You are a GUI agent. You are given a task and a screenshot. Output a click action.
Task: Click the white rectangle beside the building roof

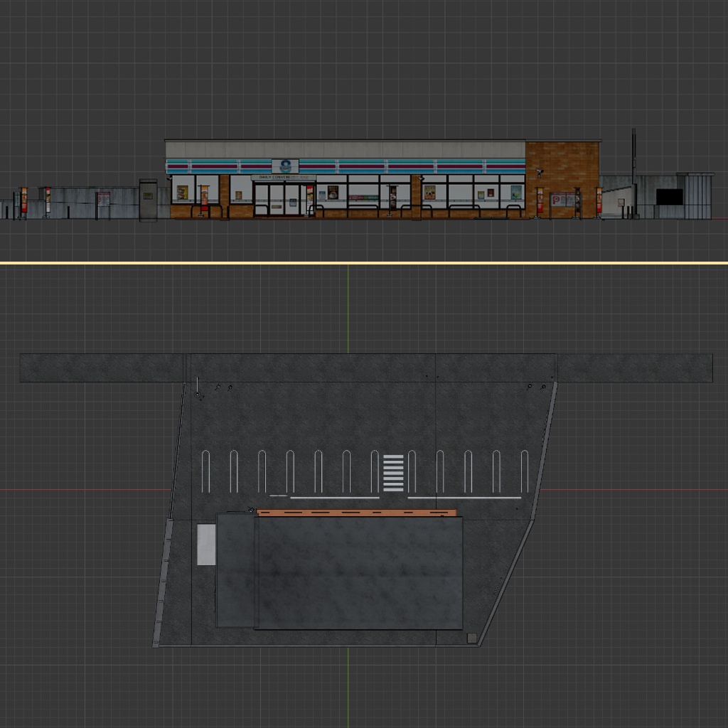(x=206, y=545)
